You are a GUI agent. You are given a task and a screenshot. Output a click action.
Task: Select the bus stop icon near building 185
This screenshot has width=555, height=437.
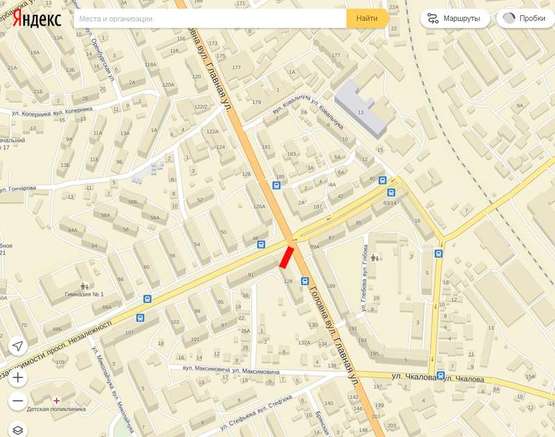276,185
